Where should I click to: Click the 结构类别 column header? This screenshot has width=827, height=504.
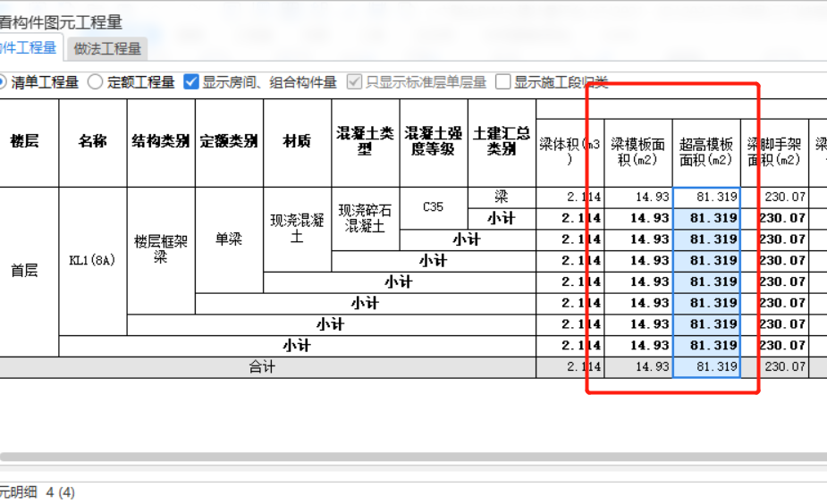pyautogui.click(x=161, y=141)
